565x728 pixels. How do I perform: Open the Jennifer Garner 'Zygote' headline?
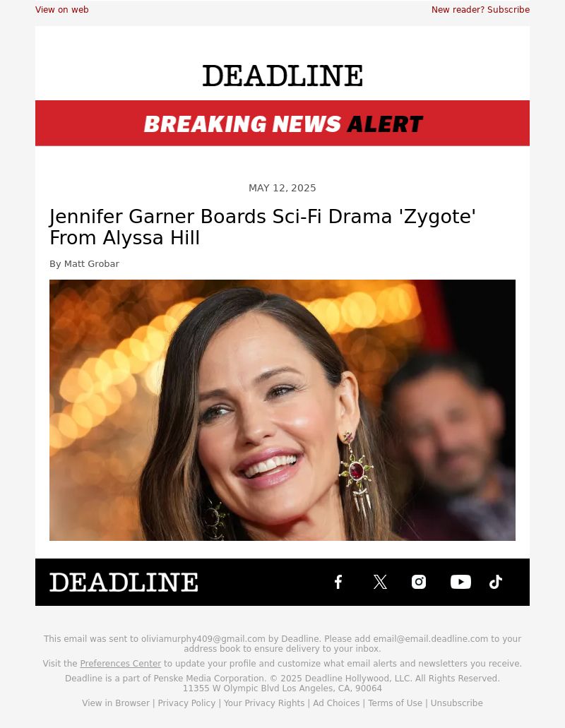point(263,227)
